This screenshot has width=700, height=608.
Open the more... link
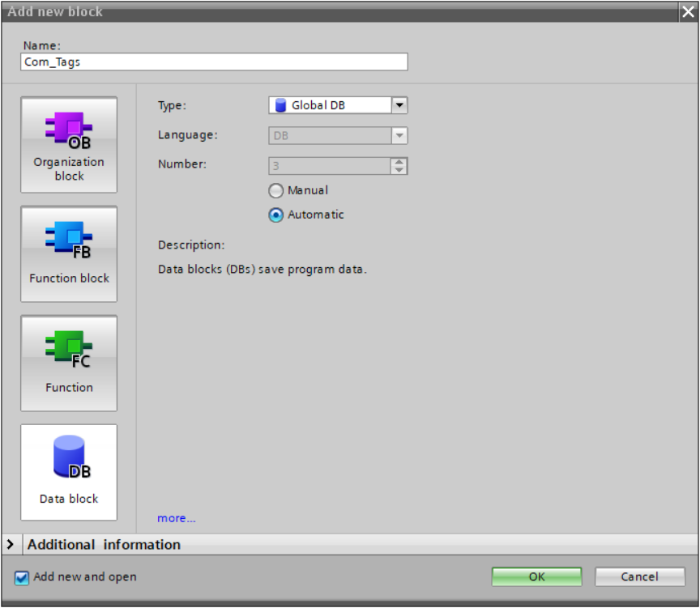tap(177, 518)
